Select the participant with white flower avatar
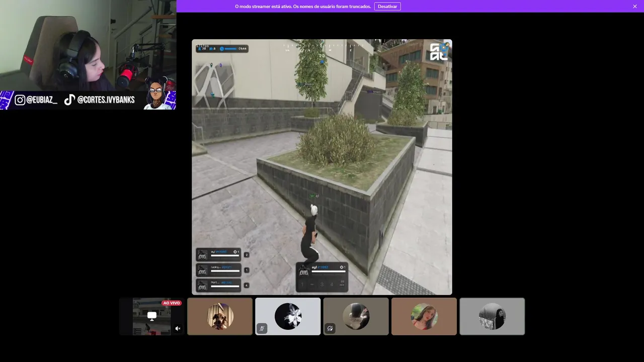This screenshot has height=362, width=644. click(288, 316)
